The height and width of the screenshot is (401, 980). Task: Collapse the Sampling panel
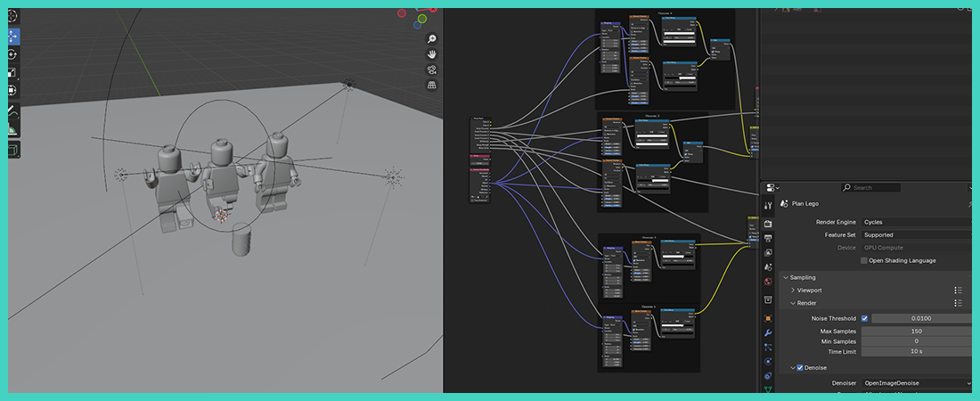[785, 277]
